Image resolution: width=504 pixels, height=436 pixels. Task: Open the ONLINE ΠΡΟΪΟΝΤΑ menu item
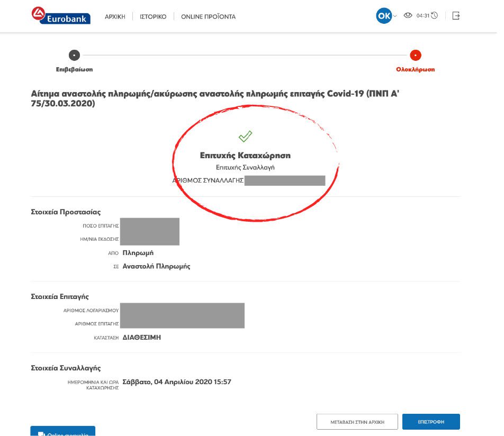pyautogui.click(x=208, y=17)
